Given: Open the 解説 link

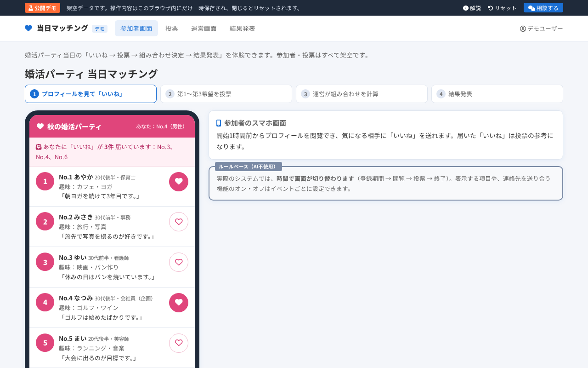Looking at the screenshot, I should click(x=472, y=8).
